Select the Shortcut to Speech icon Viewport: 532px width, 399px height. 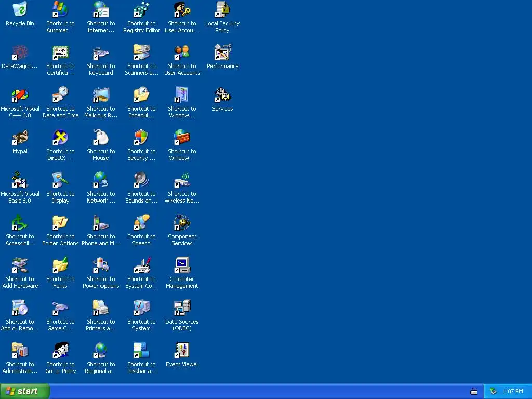[141, 222]
